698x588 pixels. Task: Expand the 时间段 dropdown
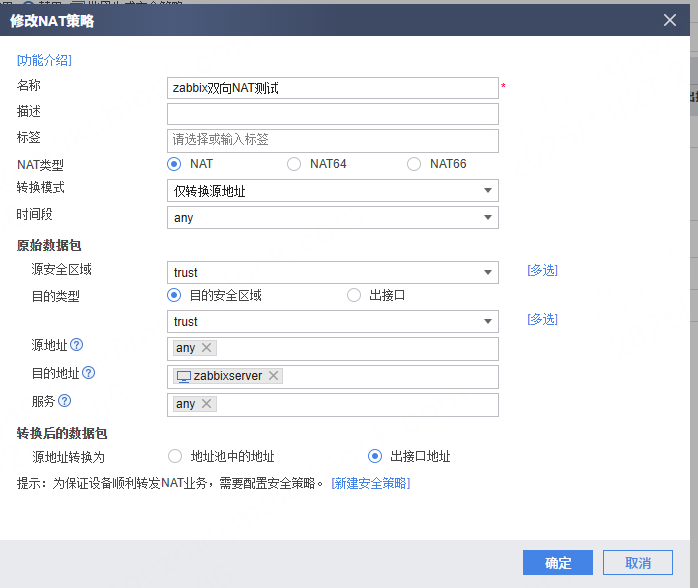tap(332, 218)
